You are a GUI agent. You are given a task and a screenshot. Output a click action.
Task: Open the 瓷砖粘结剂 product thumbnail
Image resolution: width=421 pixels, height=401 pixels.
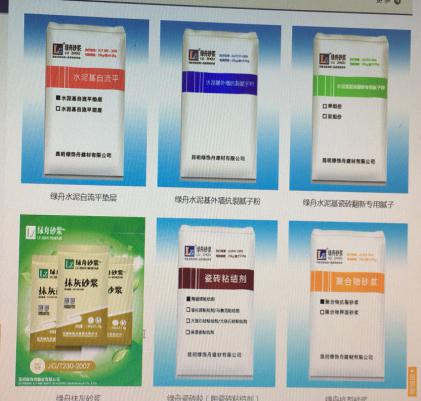pos(216,303)
